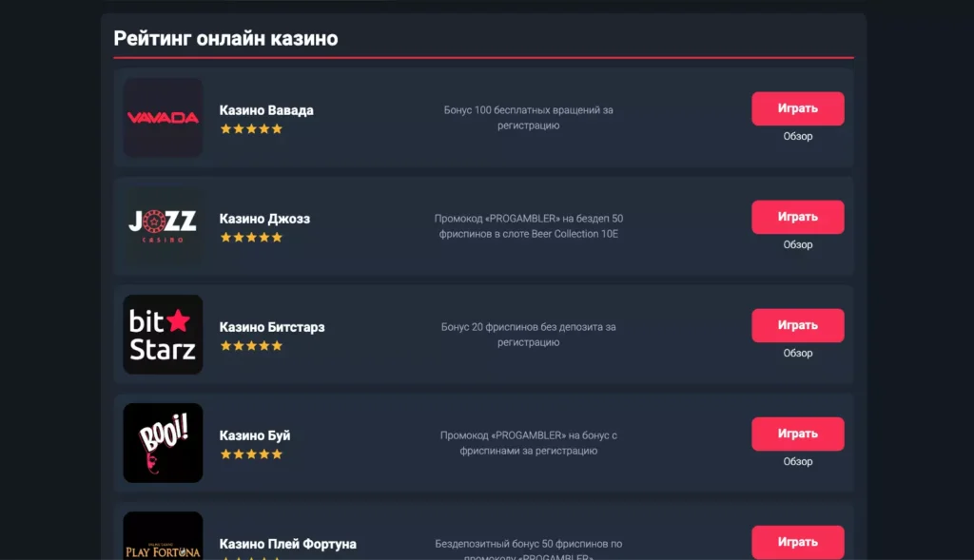This screenshot has width=974, height=560.
Task: Open Play Fortuna via its logo
Action: click(x=162, y=542)
